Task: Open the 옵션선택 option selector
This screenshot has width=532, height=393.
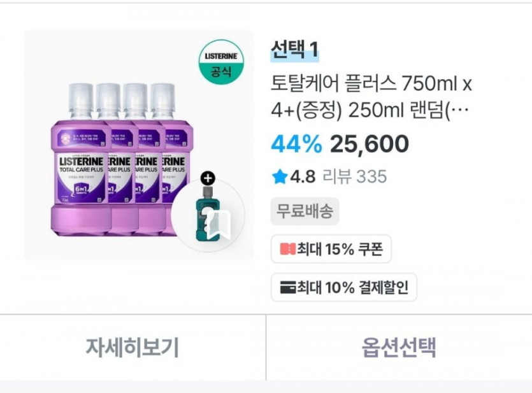Action: [x=399, y=348]
